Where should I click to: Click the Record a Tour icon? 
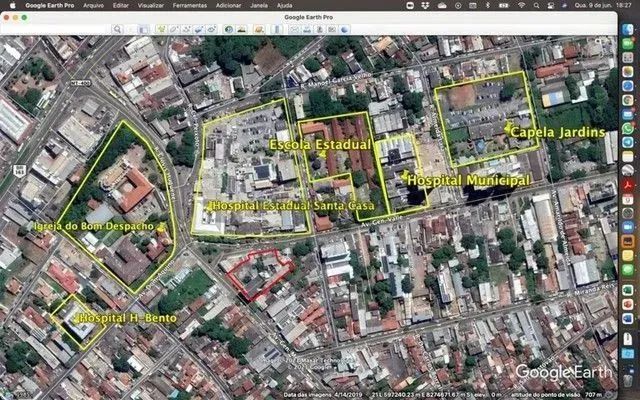click(211, 29)
